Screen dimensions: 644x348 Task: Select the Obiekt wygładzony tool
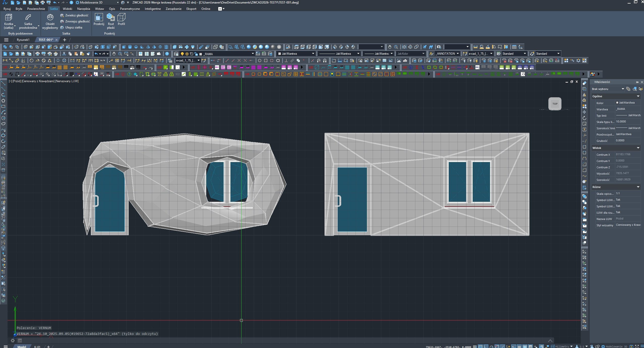tap(50, 18)
